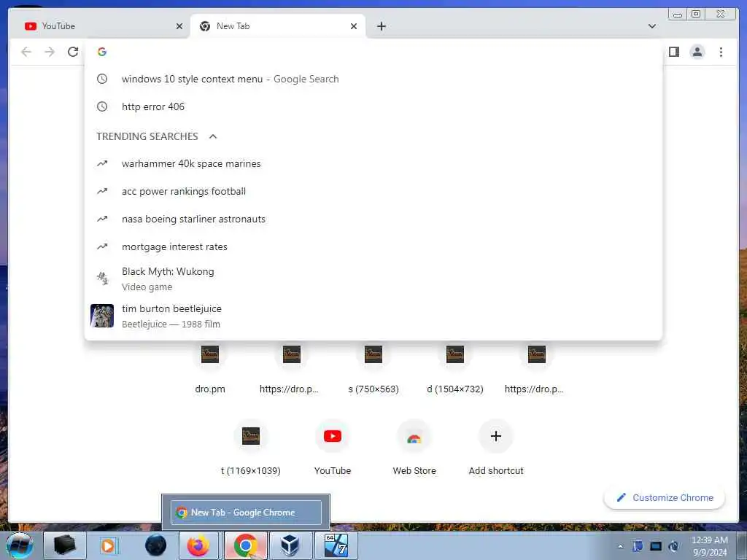This screenshot has width=747, height=560.
Task: Click New Tab - Google Chrome taskbar preview
Action: coord(246,513)
